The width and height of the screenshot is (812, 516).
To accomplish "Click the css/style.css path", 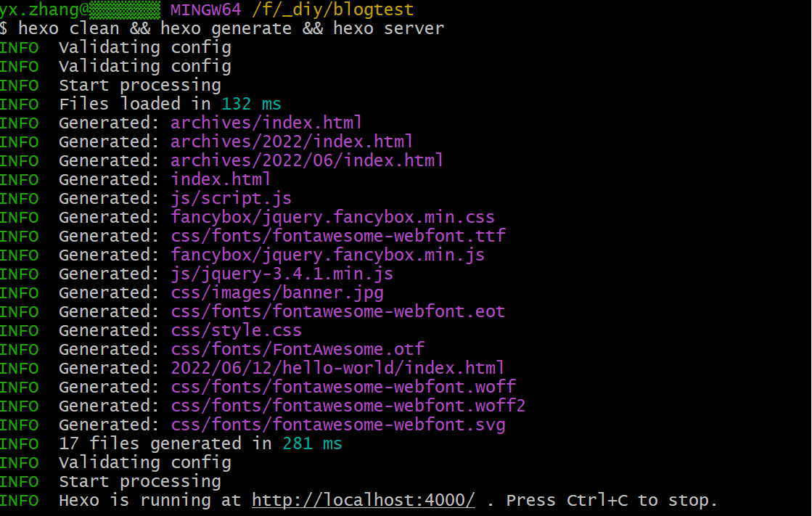I will [236, 330].
